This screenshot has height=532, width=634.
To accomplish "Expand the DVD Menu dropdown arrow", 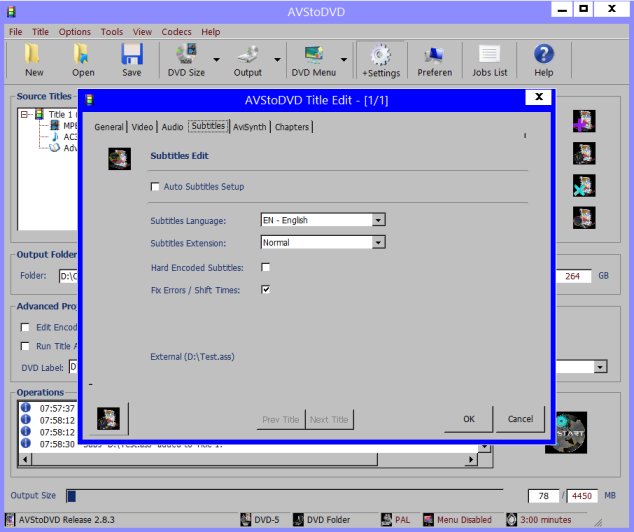I will tap(344, 60).
